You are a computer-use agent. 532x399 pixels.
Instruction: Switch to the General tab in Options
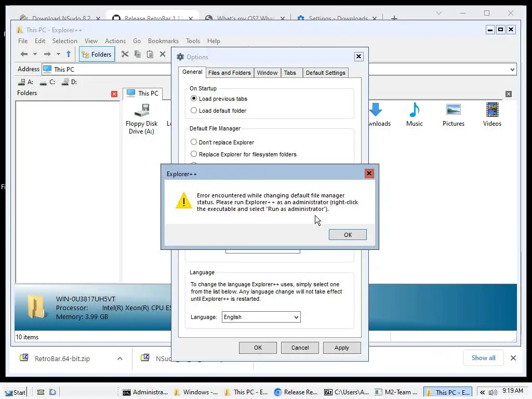192,72
